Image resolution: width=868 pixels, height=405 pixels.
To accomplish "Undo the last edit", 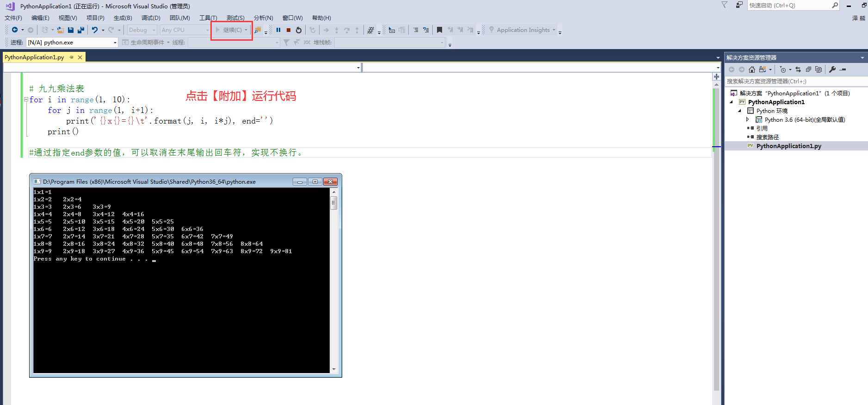I will coord(94,30).
